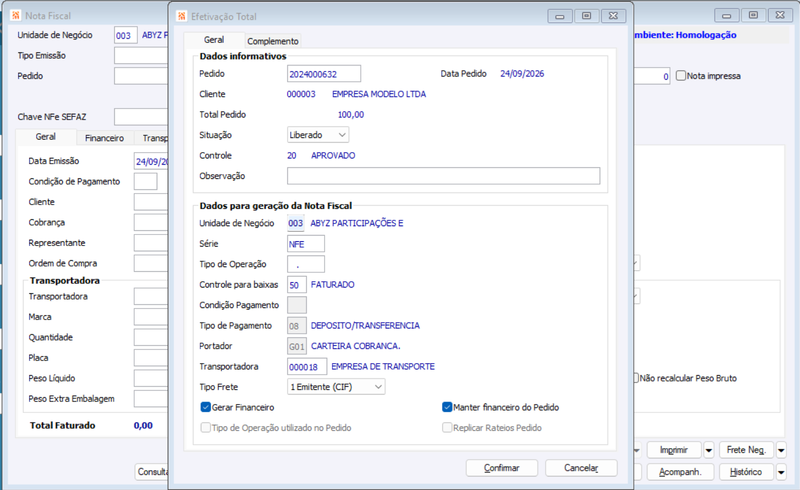Check Replicar Rateios Pedido option
The height and width of the screenshot is (490, 800).
click(x=447, y=428)
